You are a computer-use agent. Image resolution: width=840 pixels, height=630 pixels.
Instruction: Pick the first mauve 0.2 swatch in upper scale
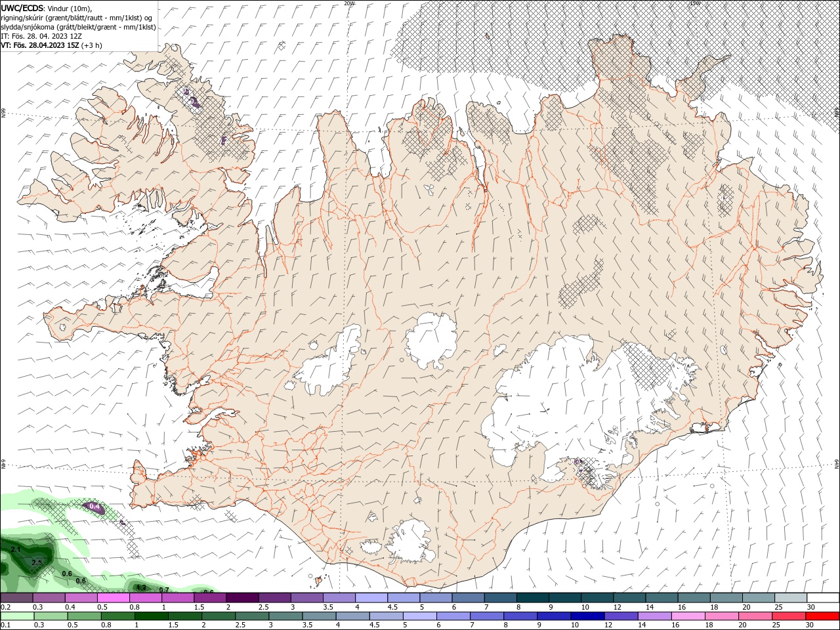coord(17,598)
